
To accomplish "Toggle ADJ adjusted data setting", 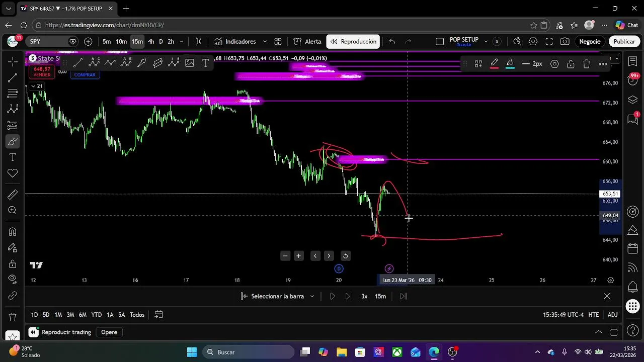I will click(612, 315).
